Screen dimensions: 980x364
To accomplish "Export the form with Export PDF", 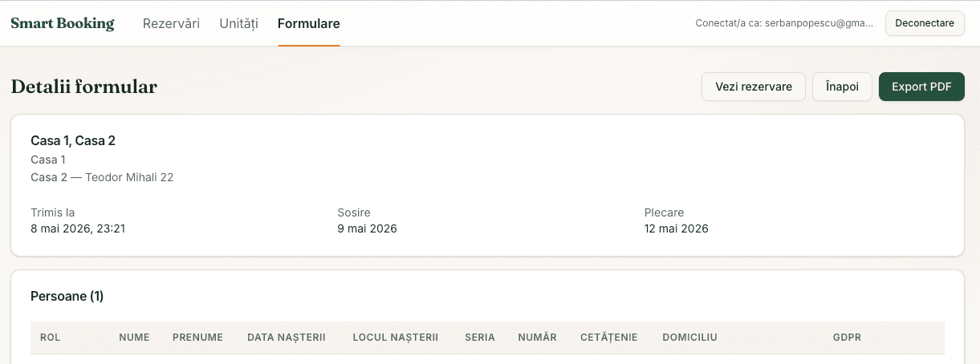I will pos(921,87).
